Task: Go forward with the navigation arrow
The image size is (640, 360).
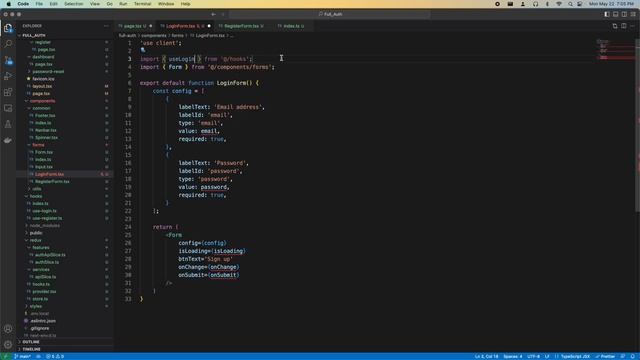Action: [x=223, y=14]
